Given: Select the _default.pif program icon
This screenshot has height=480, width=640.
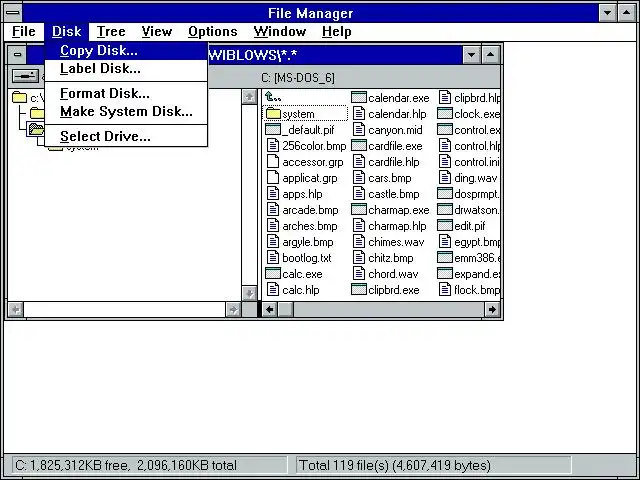Looking at the screenshot, I should pyautogui.click(x=273, y=130).
